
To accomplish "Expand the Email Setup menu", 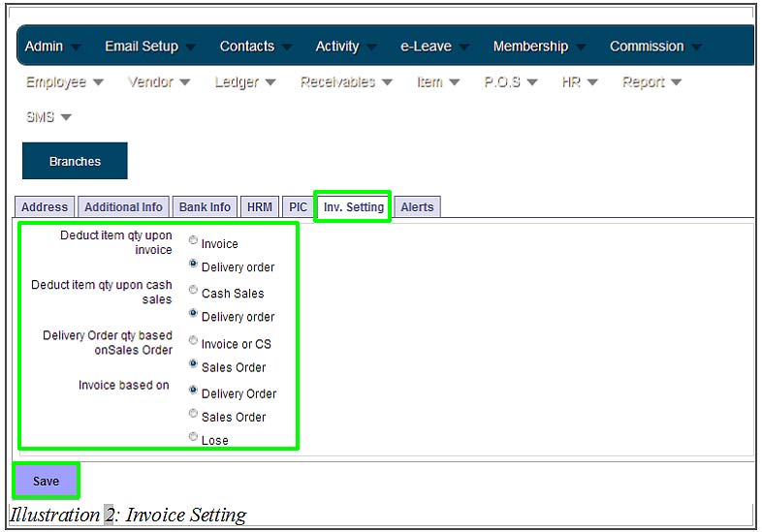I will click(149, 47).
